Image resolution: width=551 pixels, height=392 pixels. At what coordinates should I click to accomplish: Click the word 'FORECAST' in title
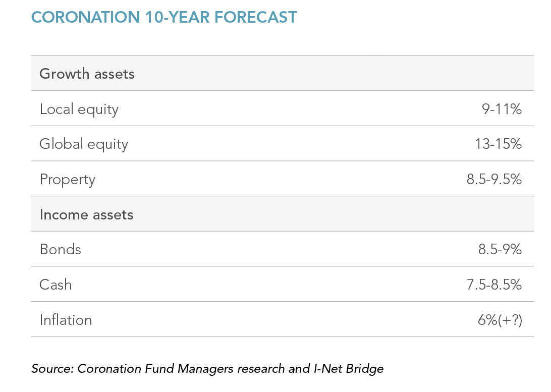click(255, 17)
